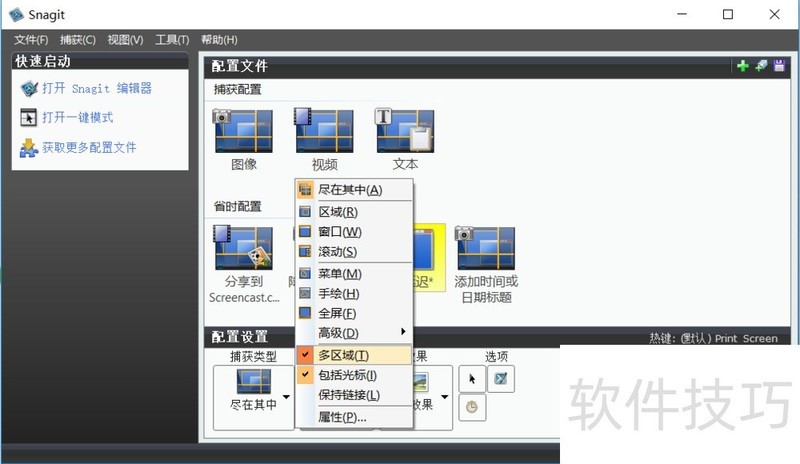800x464 pixels.
Task: Open 属性(P)... from the menu
Action: [x=354, y=417]
